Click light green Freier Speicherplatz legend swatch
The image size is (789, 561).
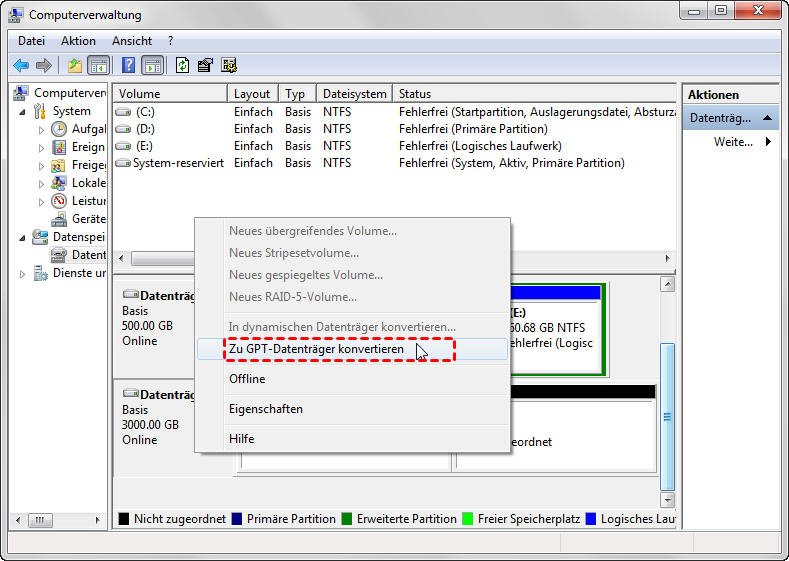[x=467, y=519]
